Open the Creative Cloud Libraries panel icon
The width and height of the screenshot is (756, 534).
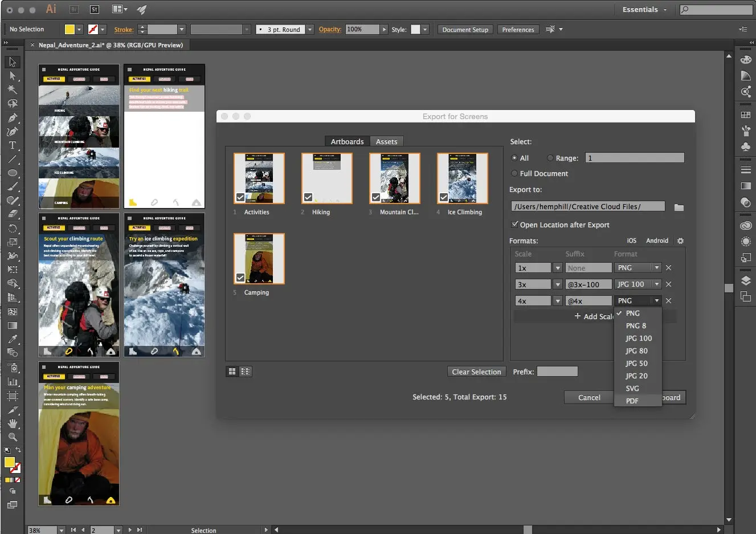(x=746, y=225)
